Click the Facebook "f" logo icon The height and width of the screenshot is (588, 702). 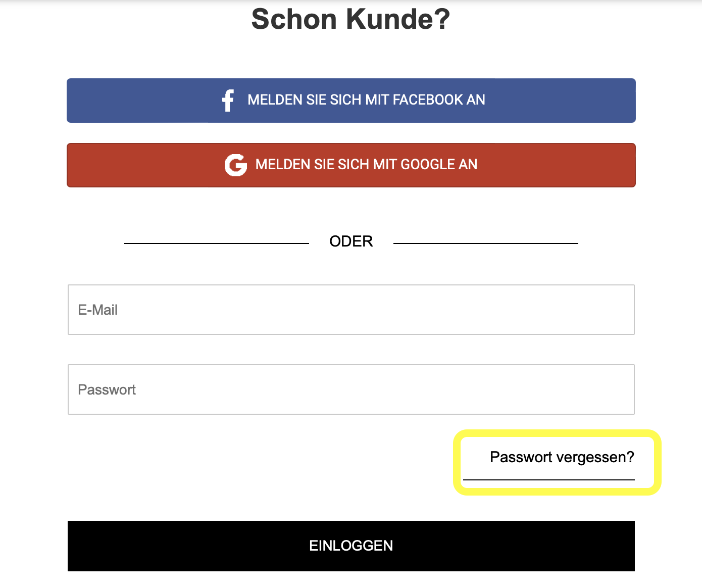228,100
